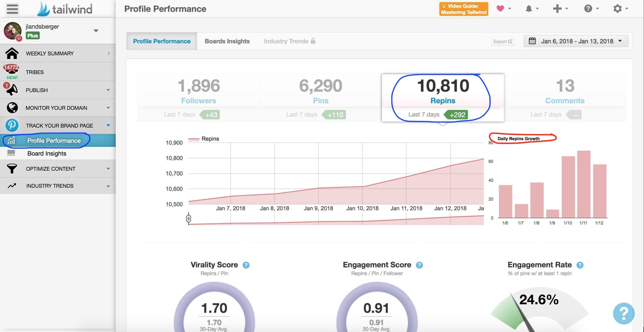
Task: Select the locked Industry Trends tab
Action: (x=289, y=41)
